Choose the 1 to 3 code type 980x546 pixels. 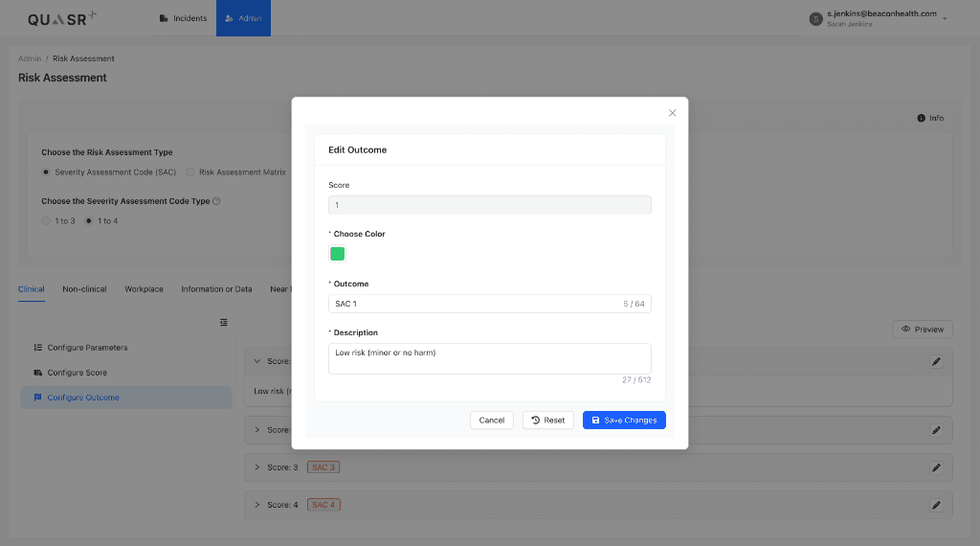coord(46,220)
